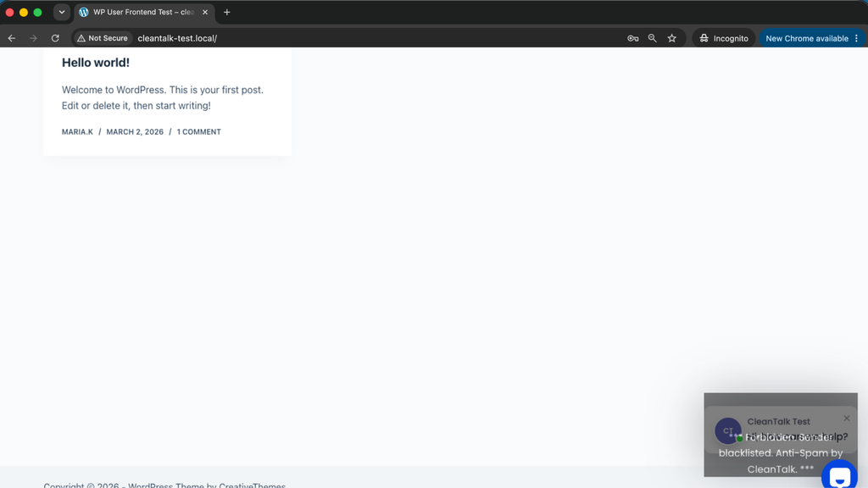Expand the tab search dropdown chevron
Screen dimensions: 868x488
pyautogui.click(x=61, y=12)
